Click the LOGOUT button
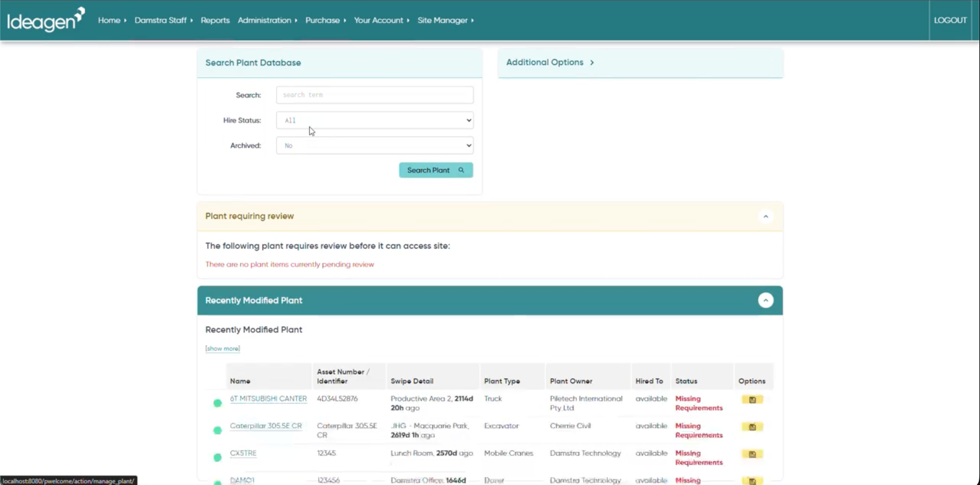The width and height of the screenshot is (980, 485). 950,20
